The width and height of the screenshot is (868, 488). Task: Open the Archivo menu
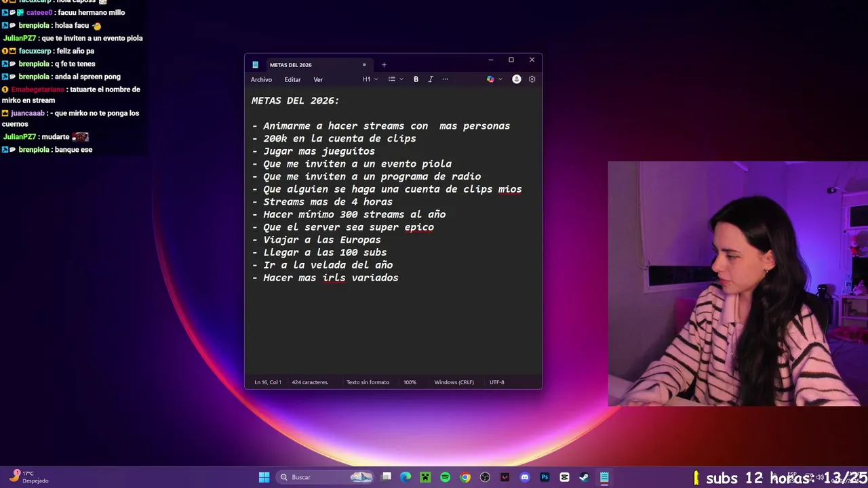261,80
